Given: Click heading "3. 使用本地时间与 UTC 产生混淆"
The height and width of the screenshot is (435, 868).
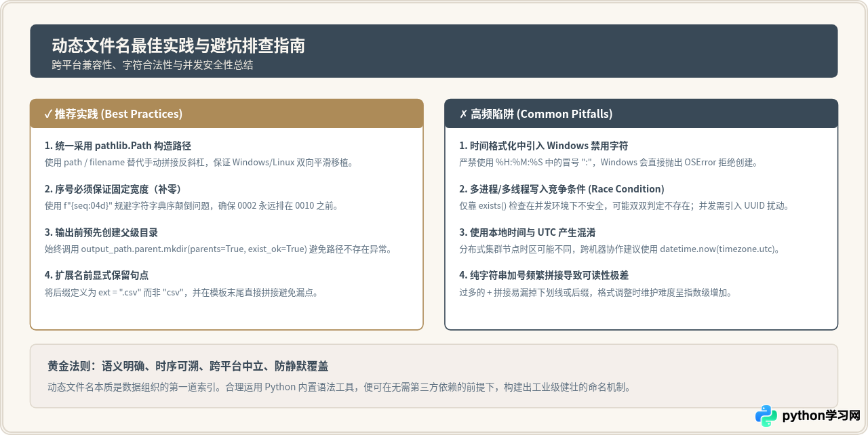Looking at the screenshot, I should [527, 232].
